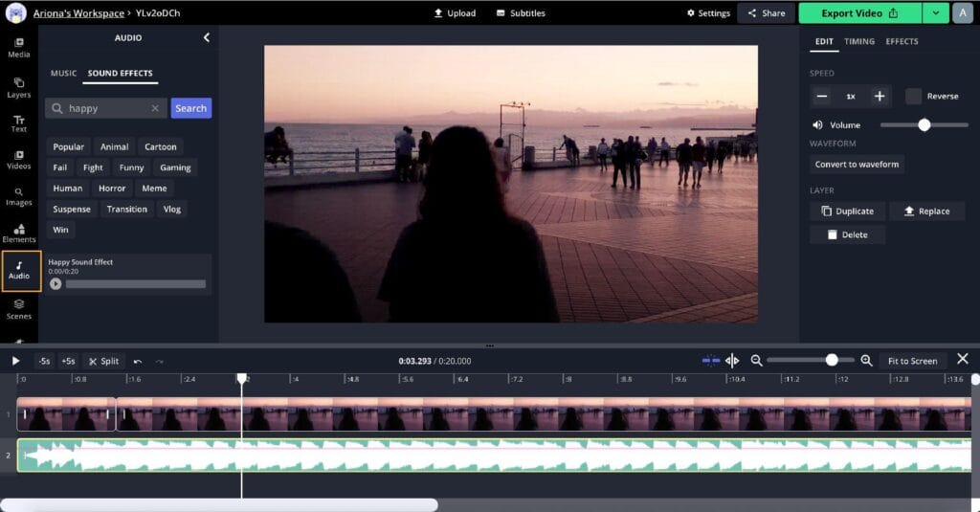Clear the happy search text
The width and height of the screenshot is (980, 512).
click(x=155, y=108)
